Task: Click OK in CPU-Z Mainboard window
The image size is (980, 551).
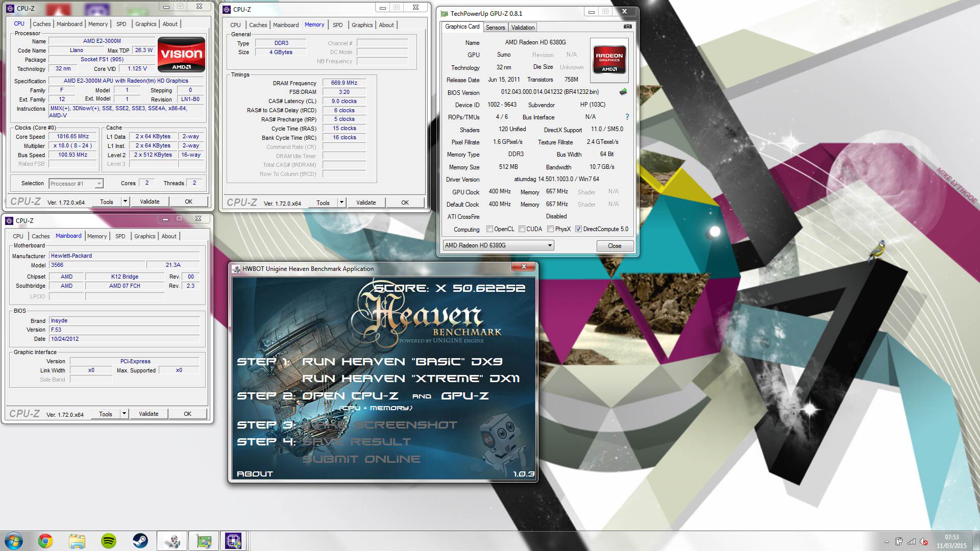Action: coord(187,414)
